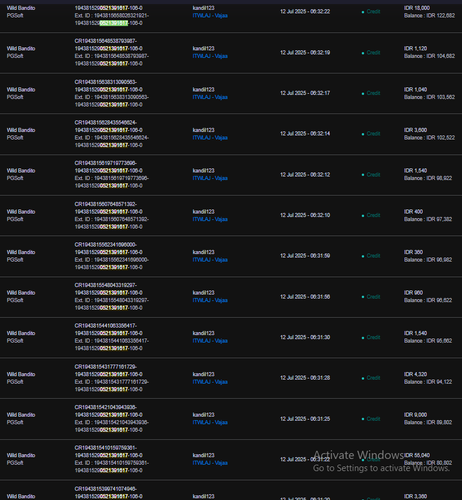The width and height of the screenshot is (462, 500).
Task: Click Balance : IDR 98,922 text
Action: click(428, 178)
